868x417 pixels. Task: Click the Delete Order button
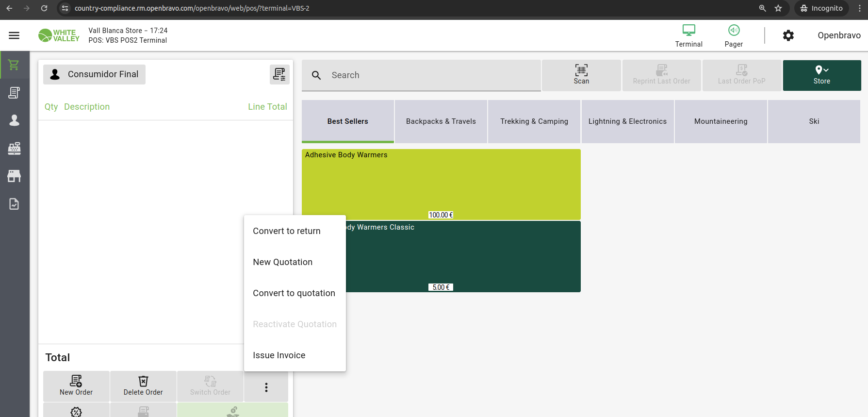[x=143, y=386]
